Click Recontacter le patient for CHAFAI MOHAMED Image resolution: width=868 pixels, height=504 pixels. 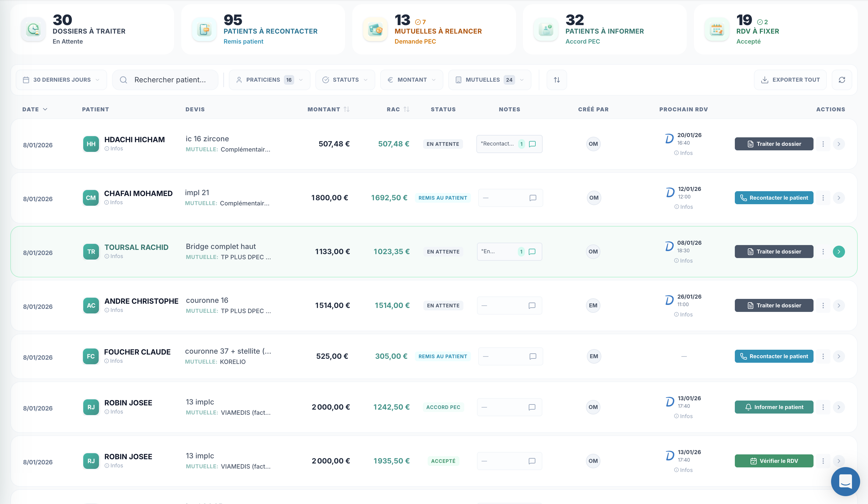[774, 198]
